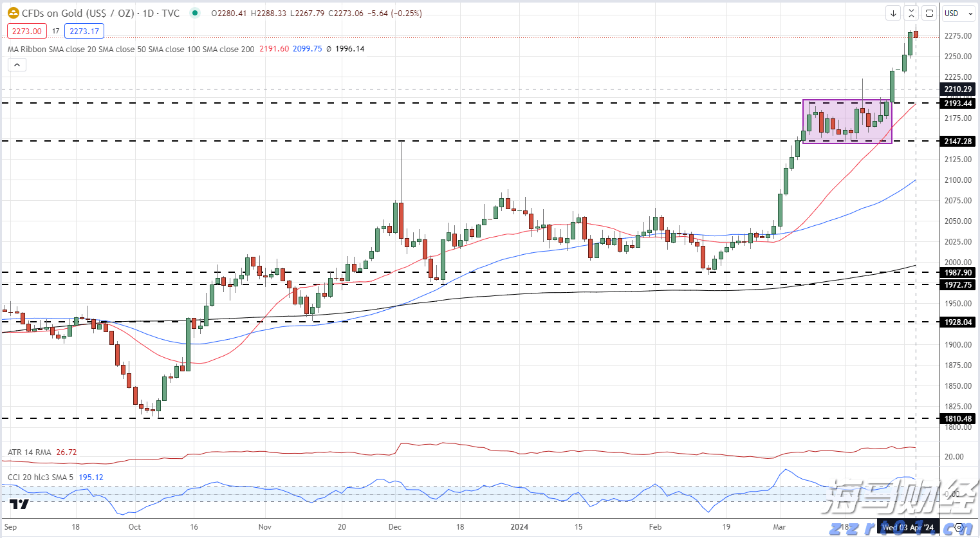Click the TradingView logo
This screenshot has height=538, width=980.
(19, 504)
